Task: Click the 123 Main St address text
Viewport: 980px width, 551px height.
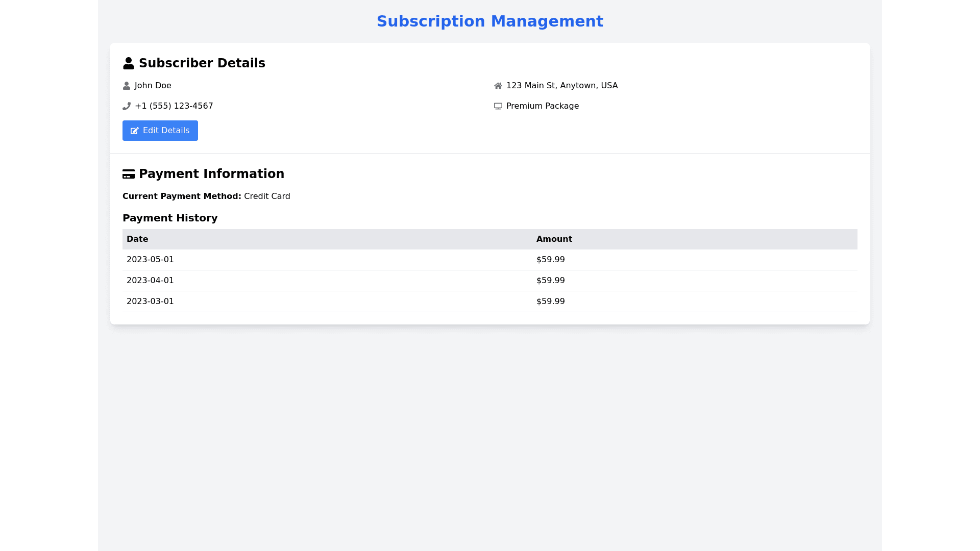Action: (561, 86)
